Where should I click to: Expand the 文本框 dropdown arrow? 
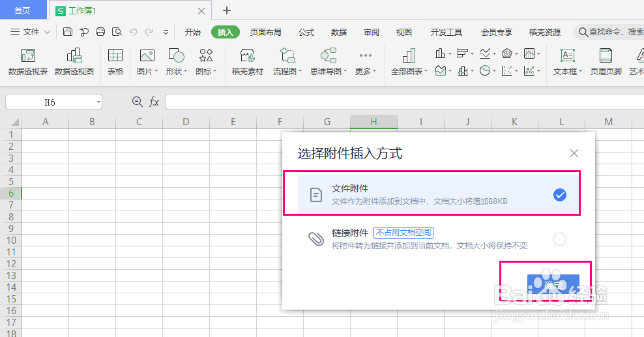pos(580,72)
